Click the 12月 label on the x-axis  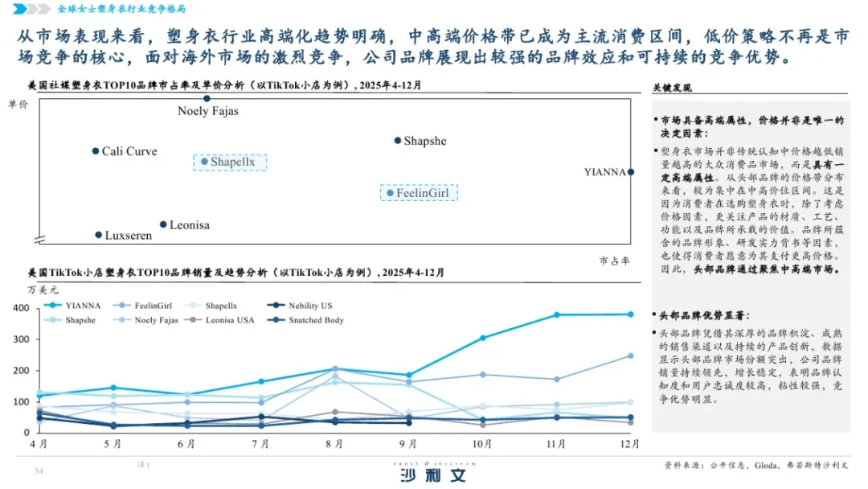click(x=629, y=444)
